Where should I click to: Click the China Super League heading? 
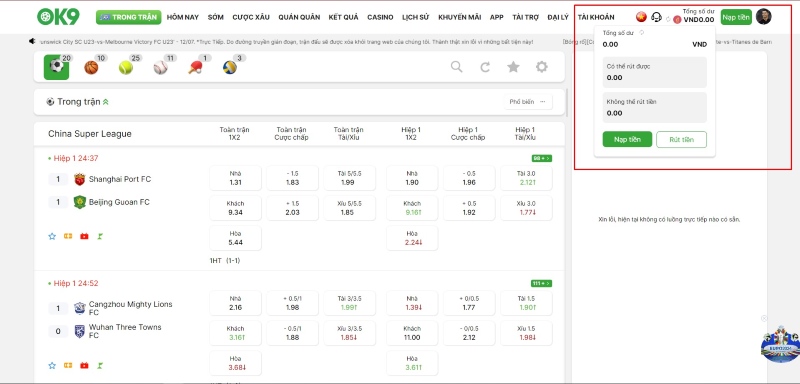coord(90,134)
